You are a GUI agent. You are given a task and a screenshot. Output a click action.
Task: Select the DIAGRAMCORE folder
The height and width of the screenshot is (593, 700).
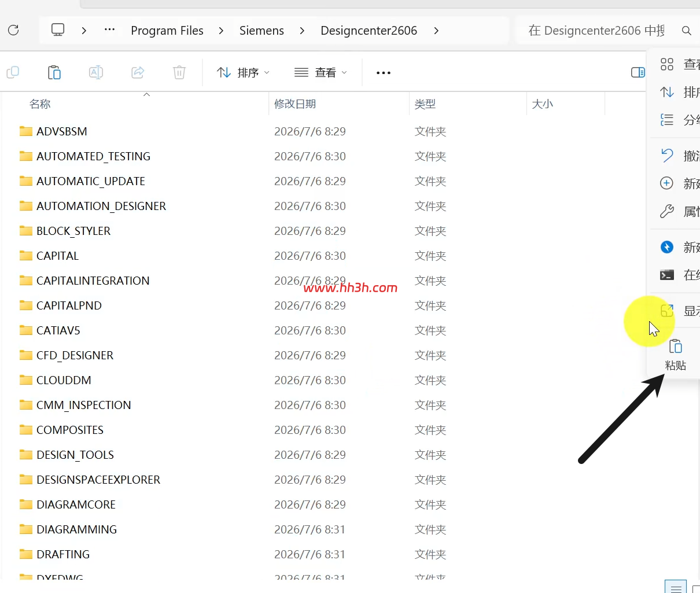click(x=76, y=504)
